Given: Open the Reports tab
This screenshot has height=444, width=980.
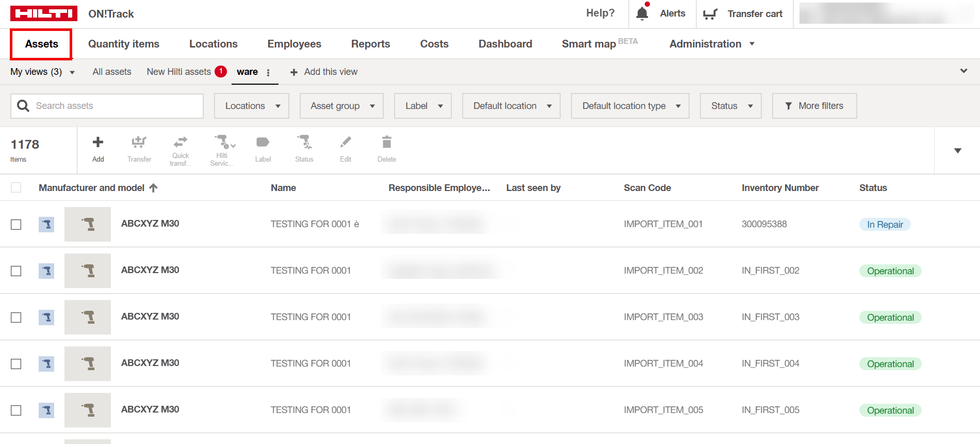Looking at the screenshot, I should point(370,44).
